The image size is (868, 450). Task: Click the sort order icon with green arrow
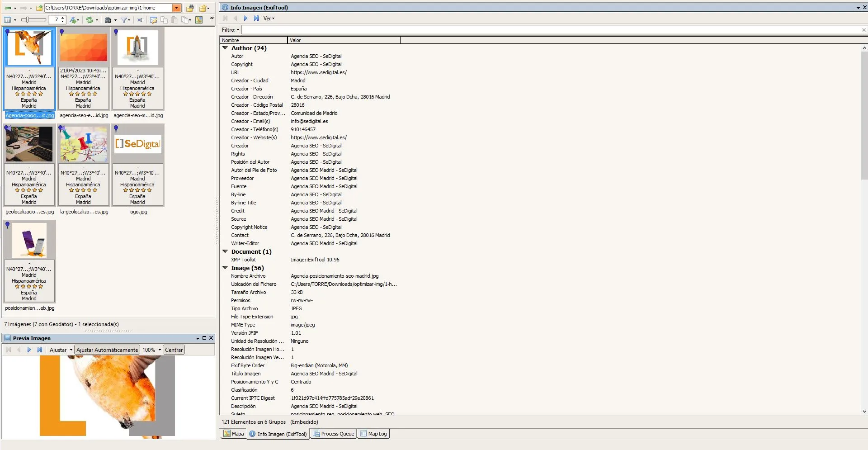point(74,20)
